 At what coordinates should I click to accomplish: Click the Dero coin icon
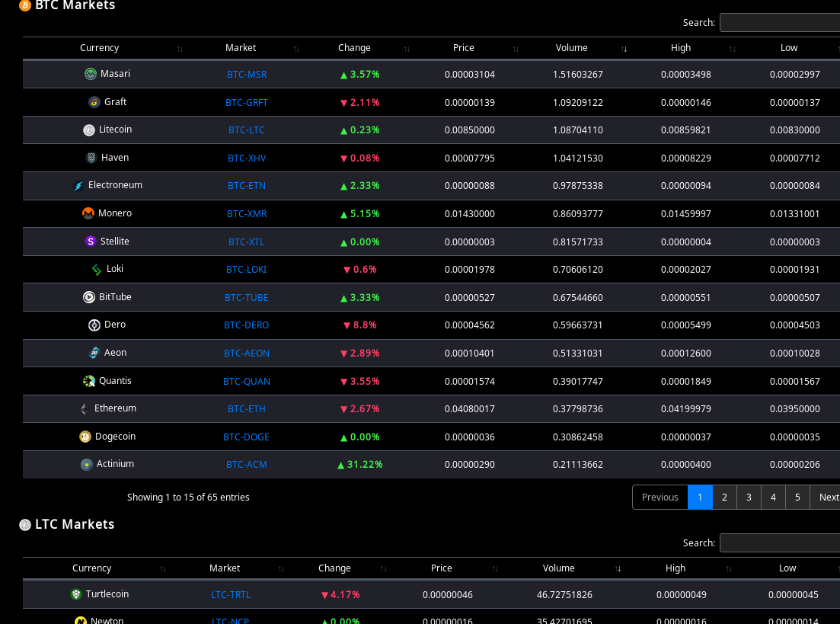pos(94,325)
